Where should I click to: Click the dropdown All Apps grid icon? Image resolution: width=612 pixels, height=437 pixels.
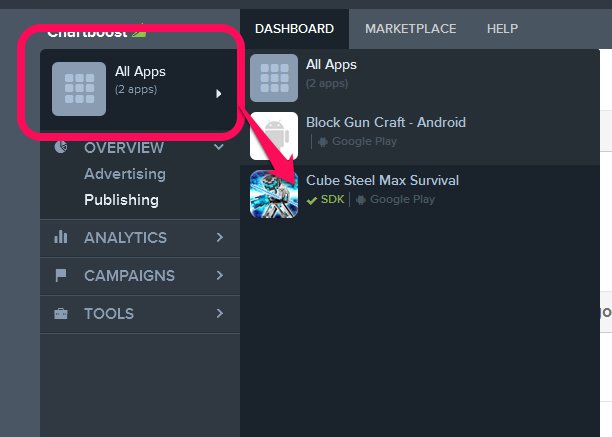click(x=274, y=78)
